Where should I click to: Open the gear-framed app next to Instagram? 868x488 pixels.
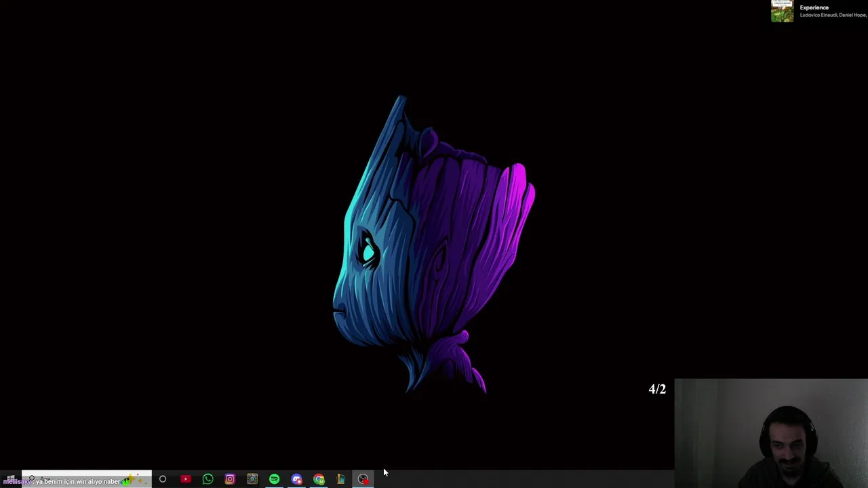click(x=252, y=479)
